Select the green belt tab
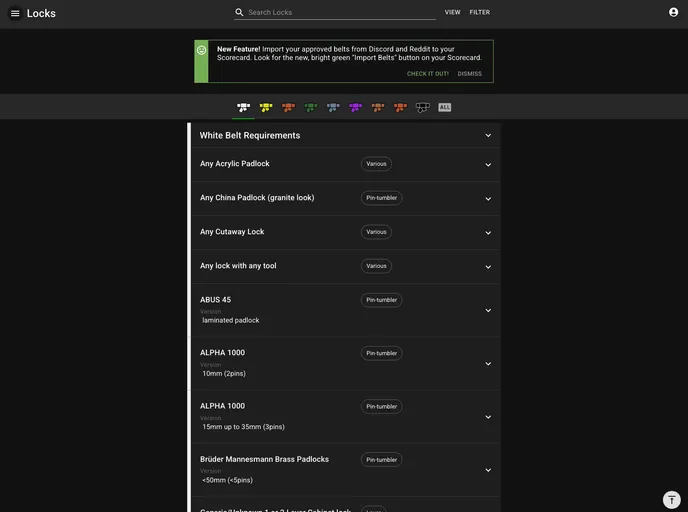Screen dimensions: 688x512 tap(311, 107)
